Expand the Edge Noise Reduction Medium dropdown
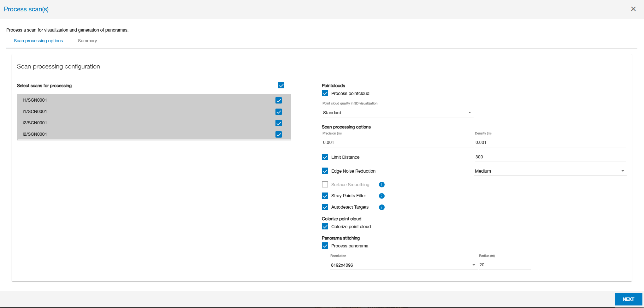This screenshot has height=308, width=644. [x=549, y=171]
